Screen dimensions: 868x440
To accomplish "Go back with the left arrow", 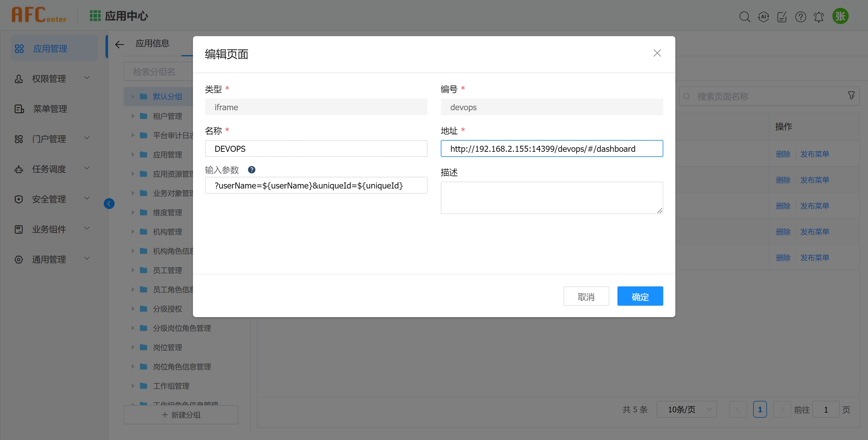I will tap(119, 45).
